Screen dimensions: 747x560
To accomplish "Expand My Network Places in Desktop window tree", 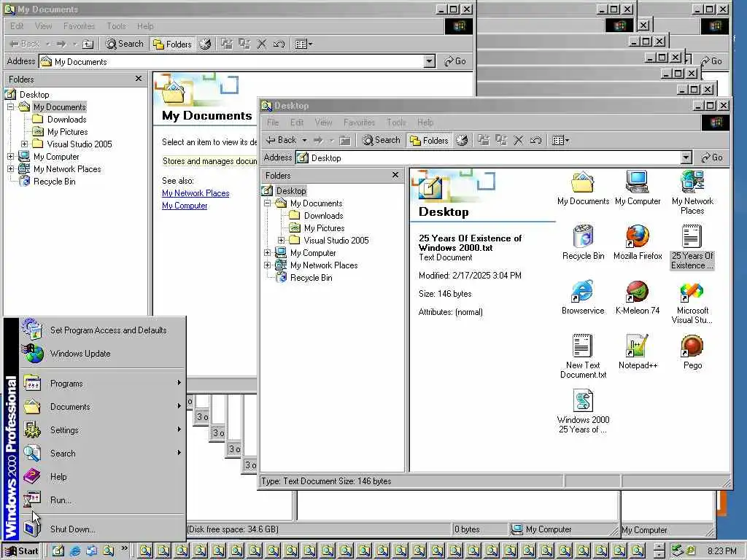I will coord(267,265).
